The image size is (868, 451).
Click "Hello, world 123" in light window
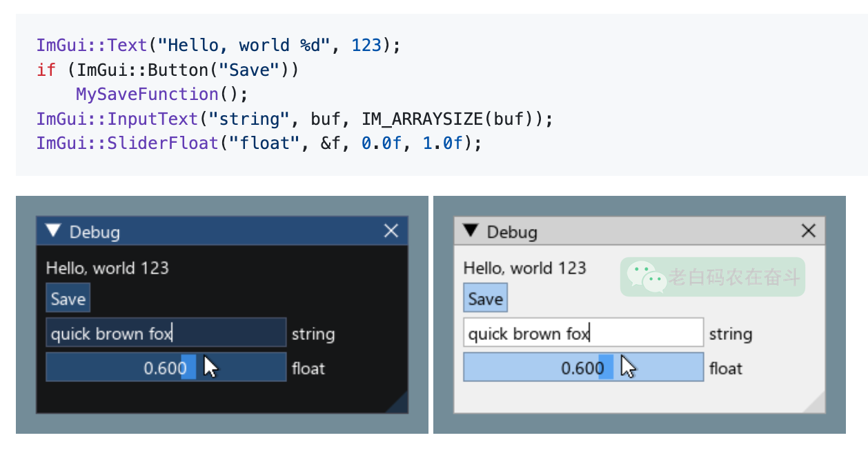tap(524, 268)
